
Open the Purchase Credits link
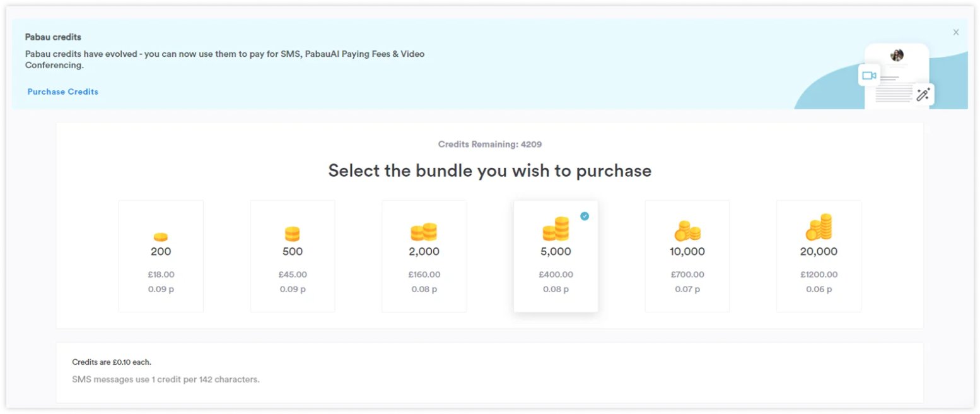tap(63, 92)
